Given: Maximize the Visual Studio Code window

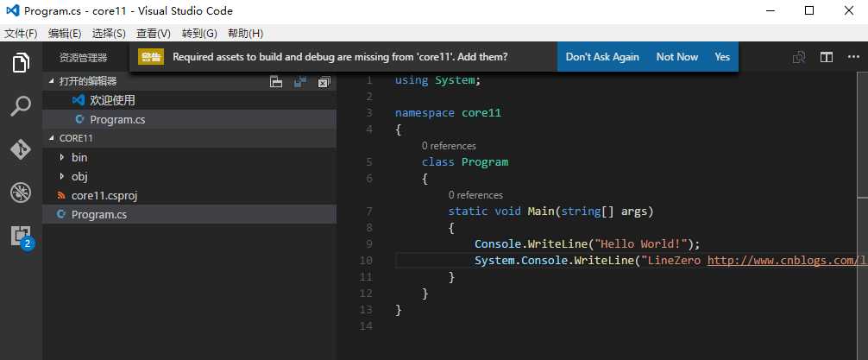Looking at the screenshot, I should point(808,10).
